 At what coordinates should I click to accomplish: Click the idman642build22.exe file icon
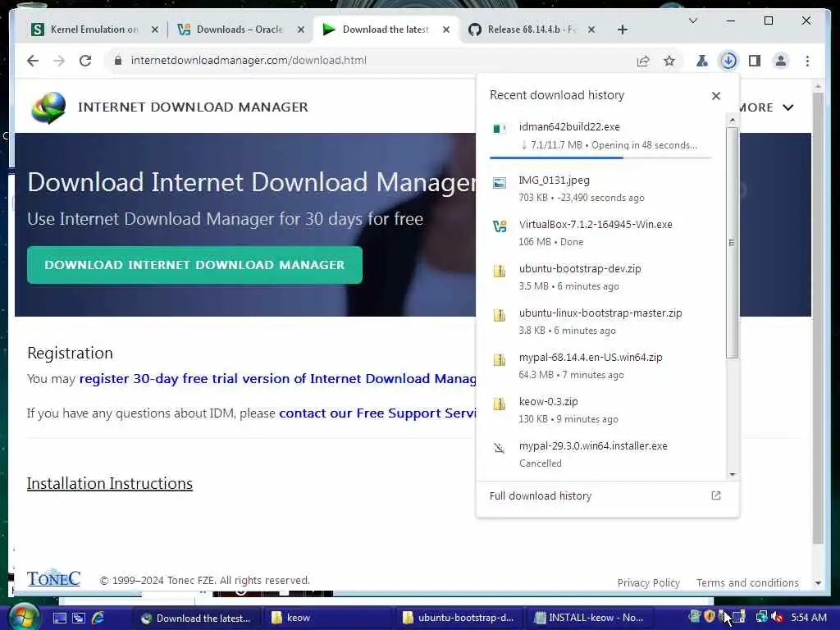point(500,129)
